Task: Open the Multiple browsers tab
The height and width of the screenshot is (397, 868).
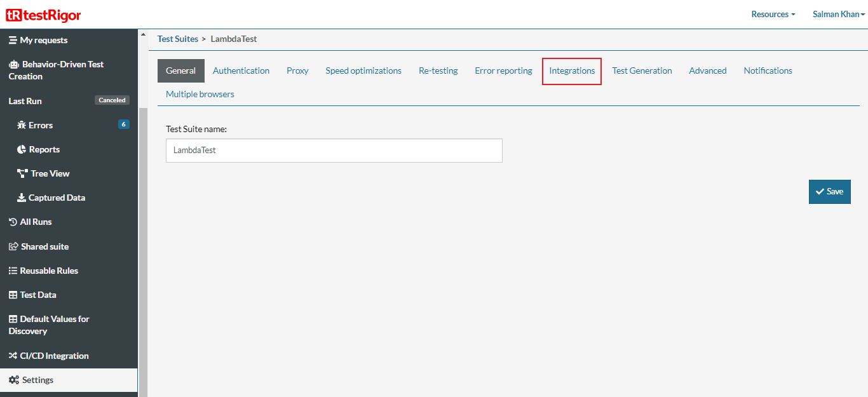Action: click(x=199, y=93)
